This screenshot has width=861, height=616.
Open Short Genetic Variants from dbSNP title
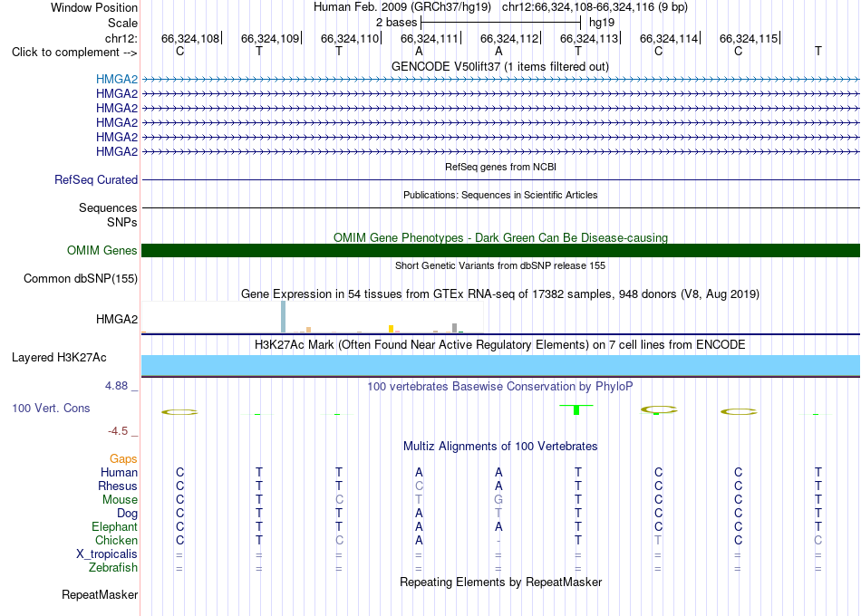click(x=500, y=265)
